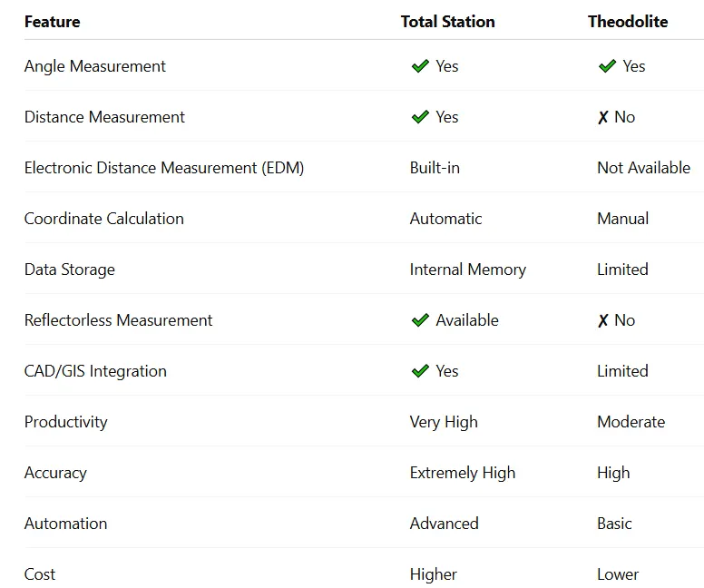Screen dimensions: 704x588
Task: Click the Very High productivity value
Action: (444, 422)
